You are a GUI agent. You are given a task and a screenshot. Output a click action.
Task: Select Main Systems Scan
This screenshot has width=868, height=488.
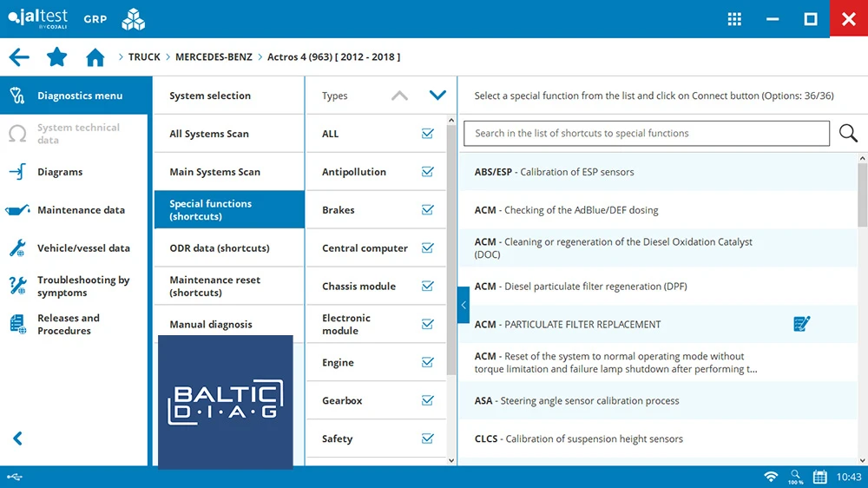(229, 172)
